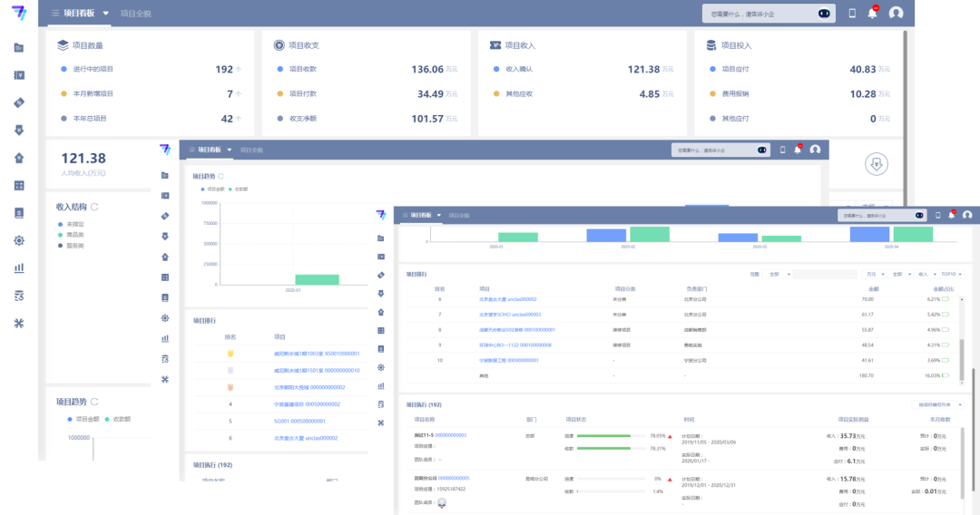Open project link 宁波数据工程 000000000001

[x=509, y=360]
